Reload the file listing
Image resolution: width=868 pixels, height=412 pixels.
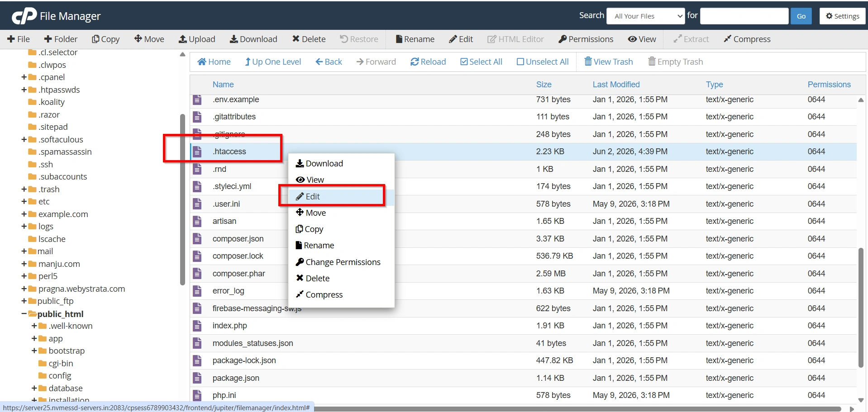coord(428,62)
